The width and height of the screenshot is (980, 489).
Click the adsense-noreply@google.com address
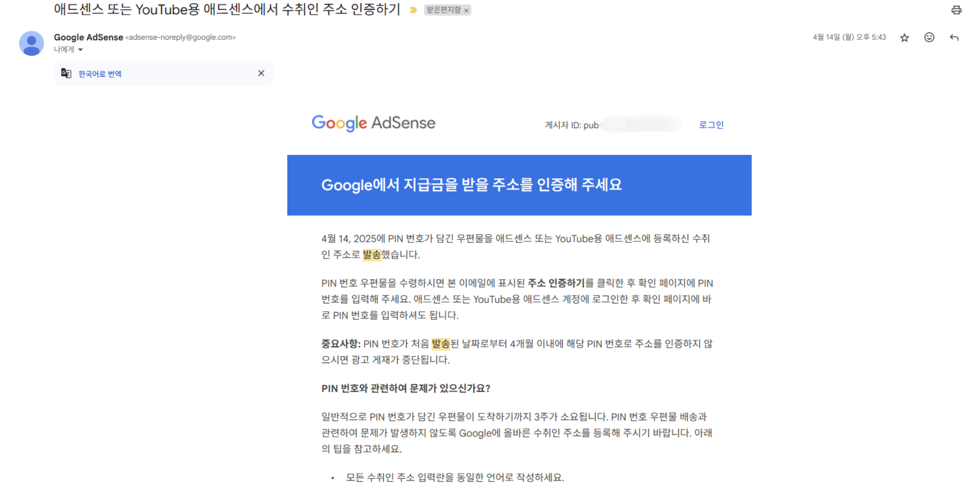click(180, 38)
